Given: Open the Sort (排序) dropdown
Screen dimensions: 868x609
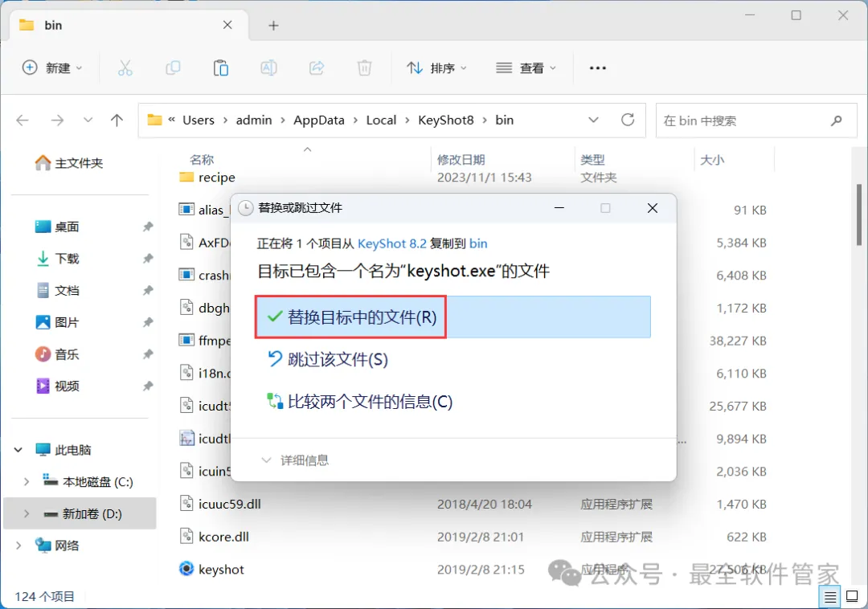Looking at the screenshot, I should tap(436, 68).
